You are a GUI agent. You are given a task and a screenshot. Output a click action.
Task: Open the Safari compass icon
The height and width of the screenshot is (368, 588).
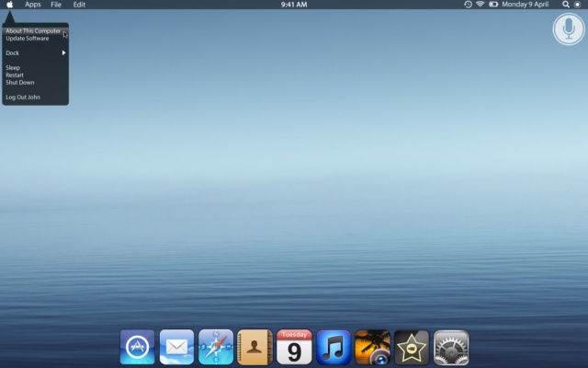pyautogui.click(x=216, y=348)
